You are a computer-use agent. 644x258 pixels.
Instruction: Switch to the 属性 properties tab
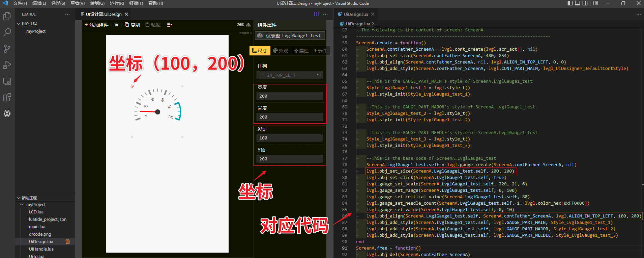point(301,51)
